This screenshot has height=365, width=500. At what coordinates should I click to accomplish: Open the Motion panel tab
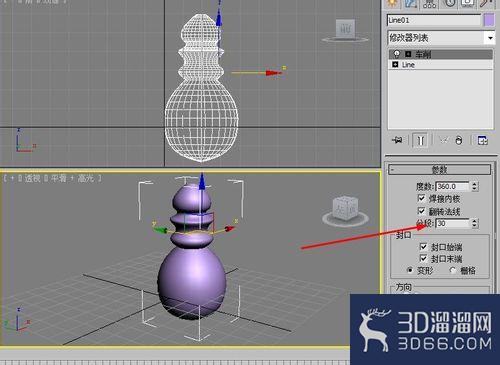[450, 3]
